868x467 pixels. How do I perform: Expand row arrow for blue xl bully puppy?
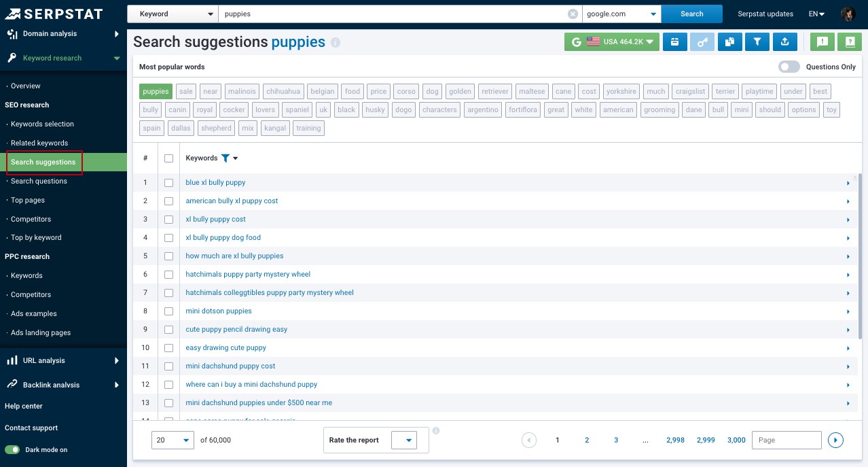848,183
